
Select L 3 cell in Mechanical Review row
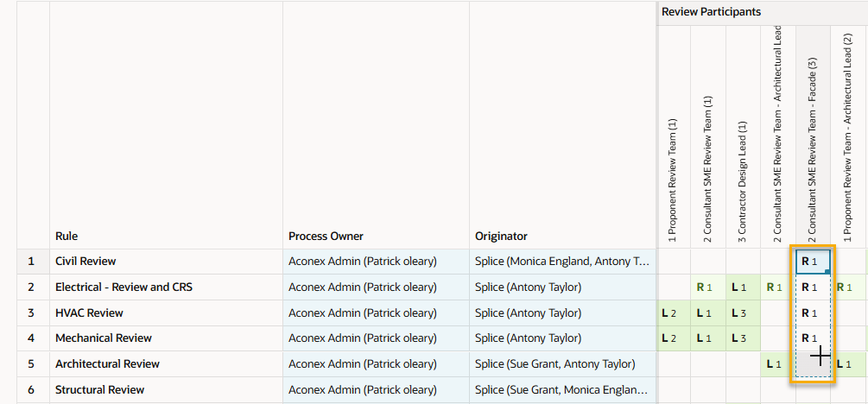tap(743, 338)
